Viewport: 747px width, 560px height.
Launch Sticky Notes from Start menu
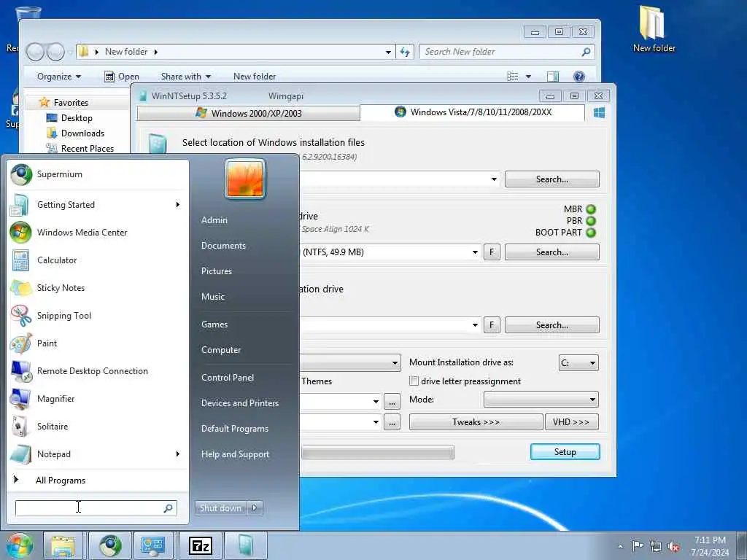click(x=98, y=287)
